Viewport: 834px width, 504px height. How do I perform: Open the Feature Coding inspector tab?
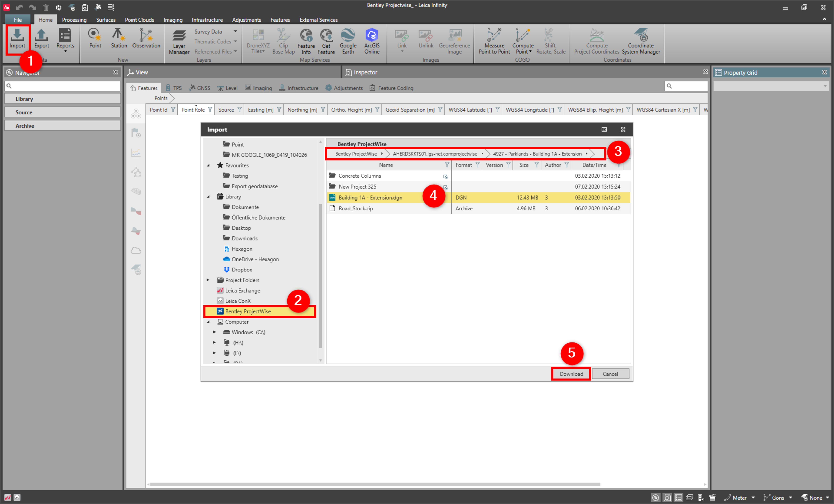391,88
